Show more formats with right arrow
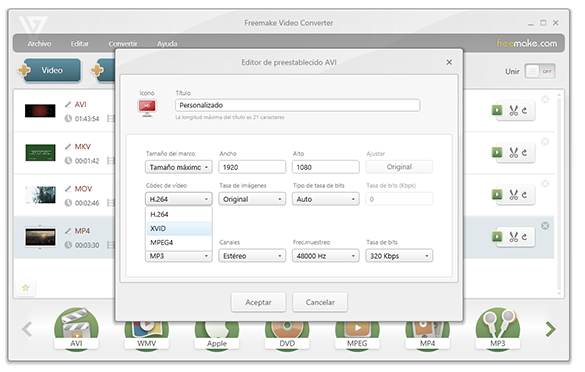Image resolution: width=585 pixels, height=372 pixels. pyautogui.click(x=550, y=329)
